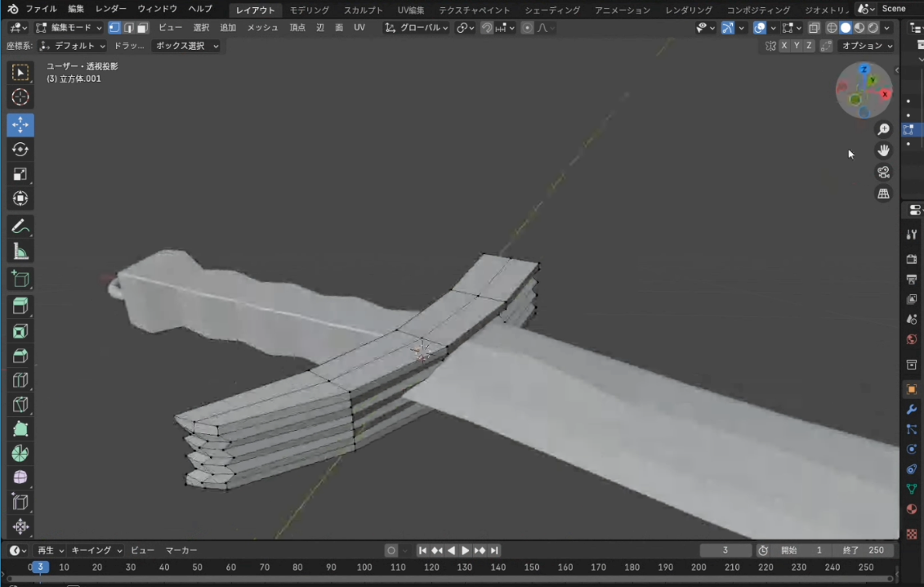The image size is (924, 587).
Task: Activate the 3D Cursor tool
Action: (20, 97)
